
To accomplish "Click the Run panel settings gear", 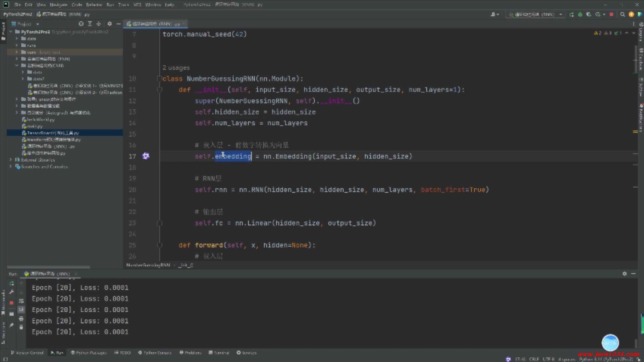I will (x=625, y=274).
